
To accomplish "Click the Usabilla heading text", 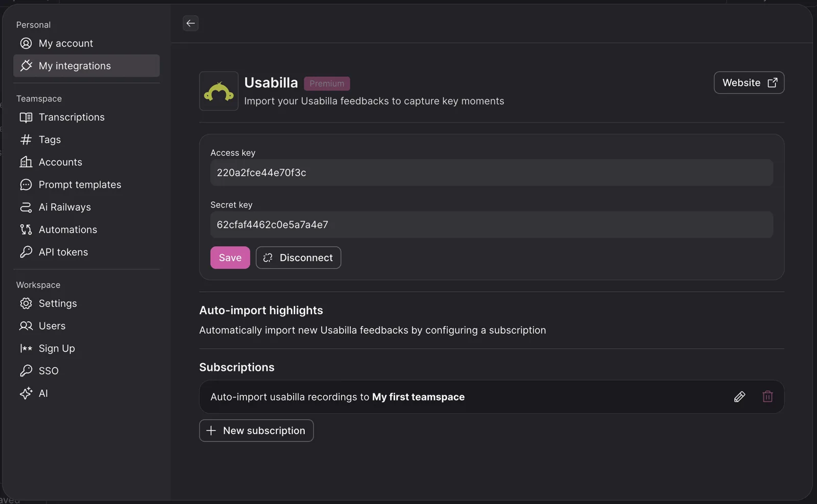I will 271,83.
